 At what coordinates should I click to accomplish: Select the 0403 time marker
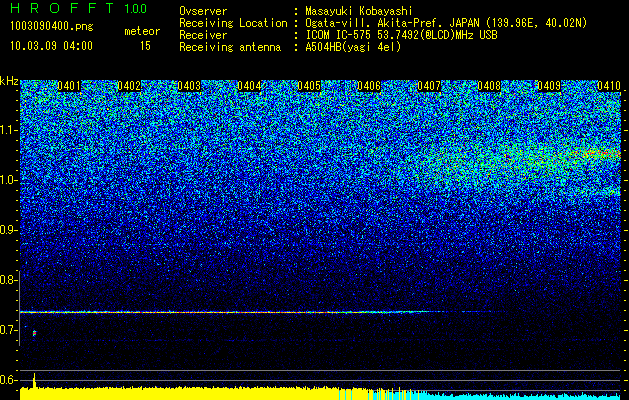189,86
